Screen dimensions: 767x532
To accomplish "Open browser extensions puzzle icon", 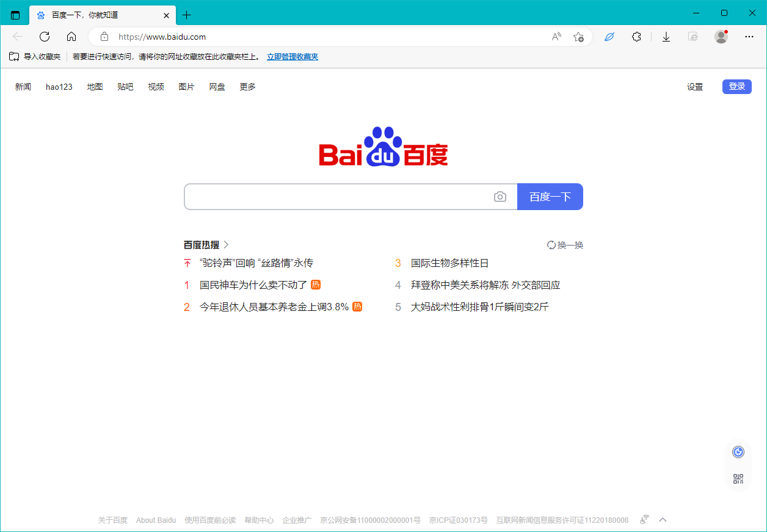I will [636, 37].
